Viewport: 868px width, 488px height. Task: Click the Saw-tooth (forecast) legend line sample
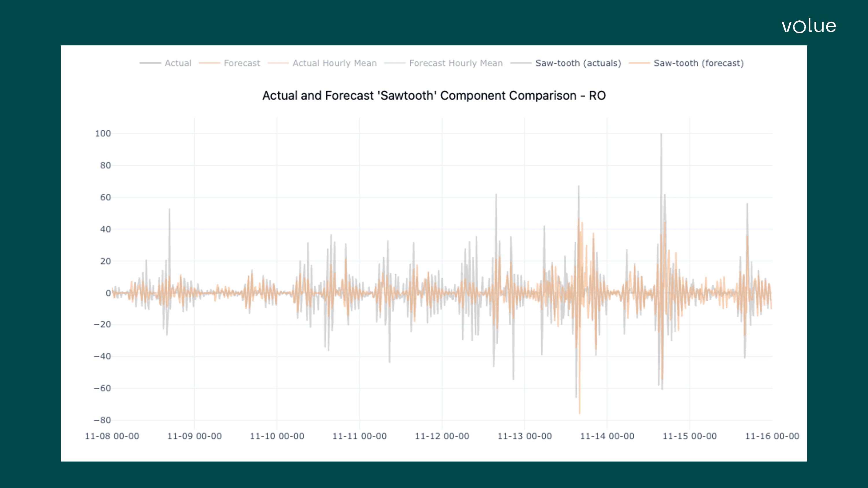(639, 63)
